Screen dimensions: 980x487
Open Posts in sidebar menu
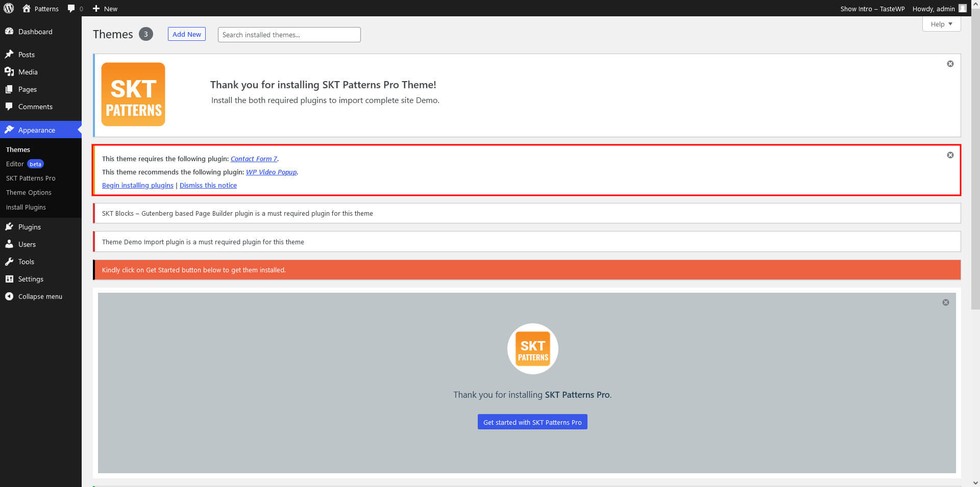[41, 55]
